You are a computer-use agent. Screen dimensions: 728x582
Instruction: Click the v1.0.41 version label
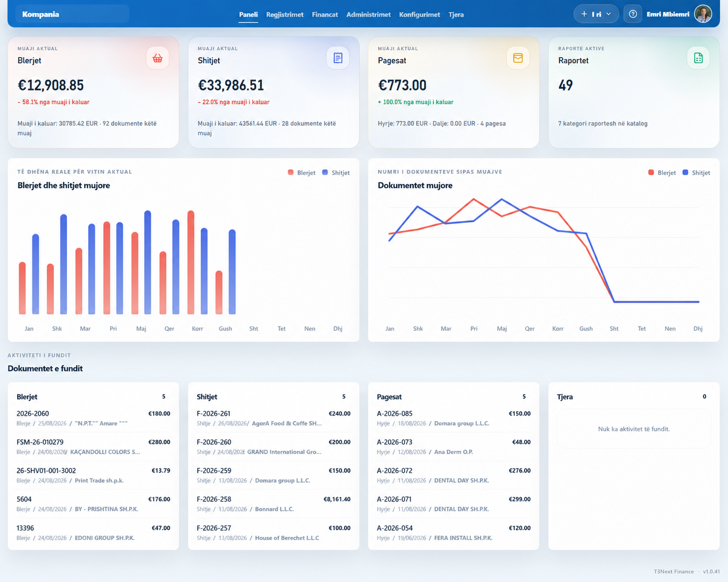(711, 572)
